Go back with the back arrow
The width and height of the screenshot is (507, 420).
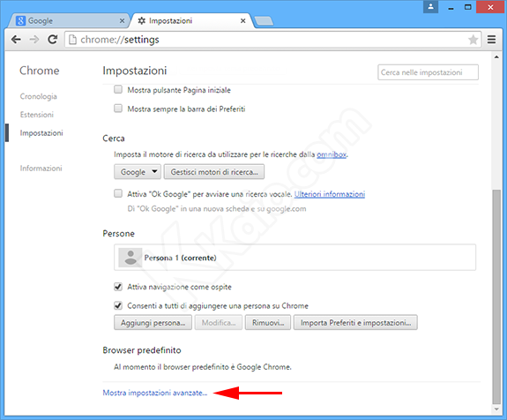coord(16,40)
